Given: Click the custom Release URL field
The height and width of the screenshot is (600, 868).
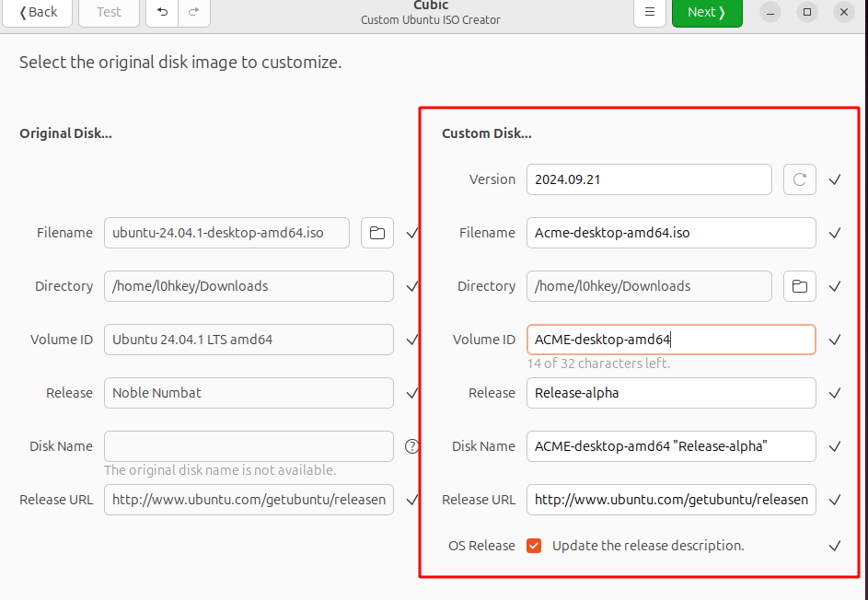Looking at the screenshot, I should pyautogui.click(x=671, y=500).
